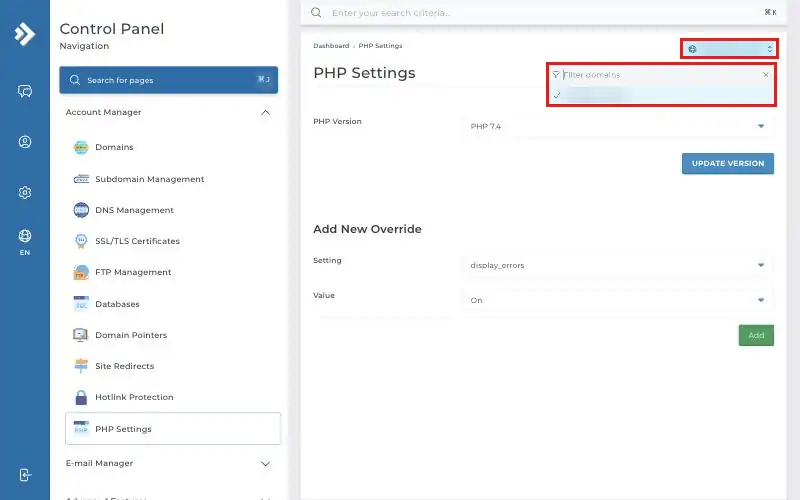Click the green Add button
The image size is (800, 500).
coord(756,335)
